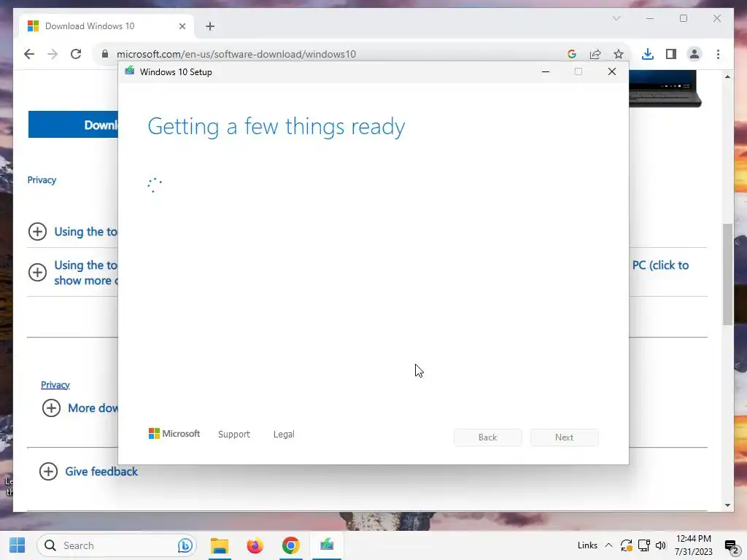Viewport: 747px width, 560px height.
Task: Click the scrollbar down arrow
Action: pos(727,505)
